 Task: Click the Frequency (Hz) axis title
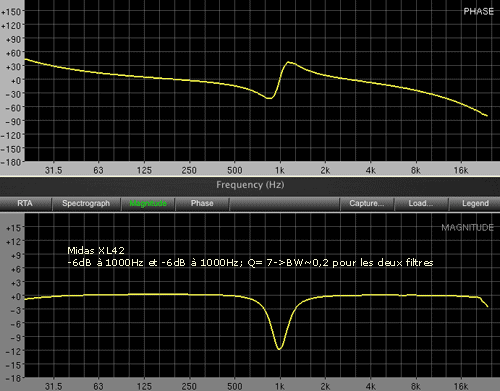coord(250,185)
